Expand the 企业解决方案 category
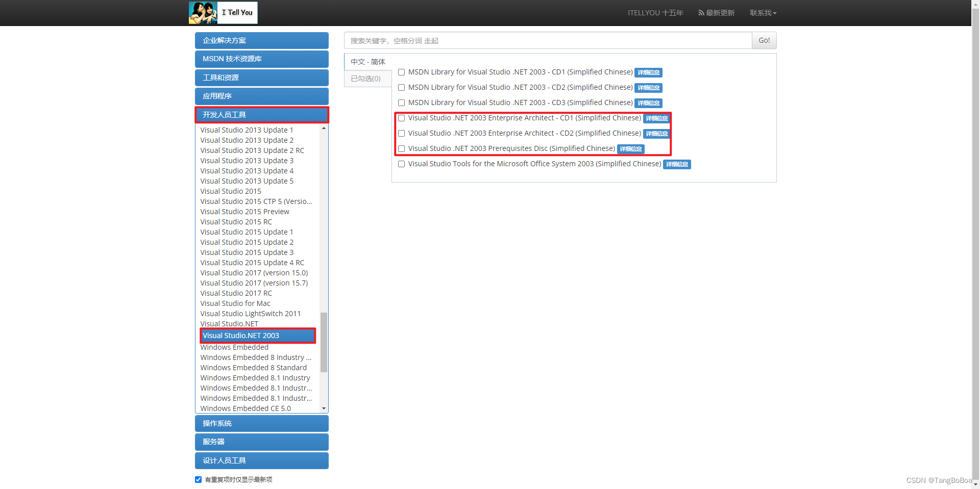This screenshot has width=980, height=489. pyautogui.click(x=262, y=40)
